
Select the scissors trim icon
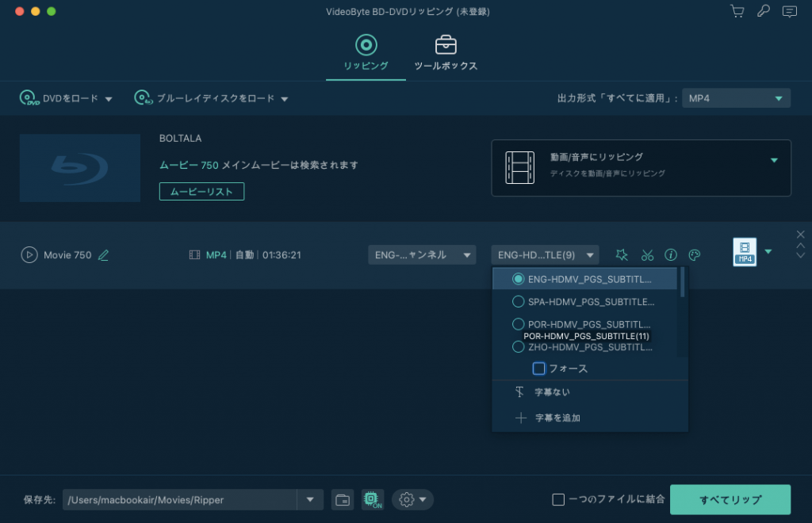(x=647, y=254)
